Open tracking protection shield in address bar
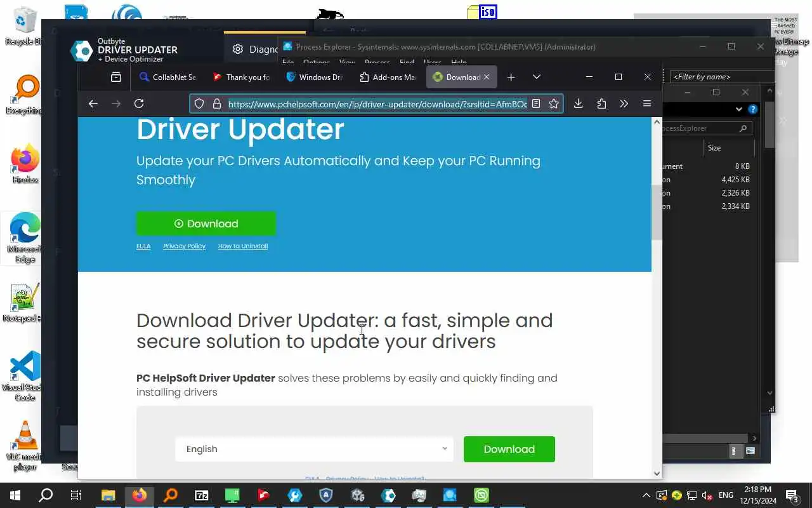Screen dimensions: 812x508 click(199, 104)
